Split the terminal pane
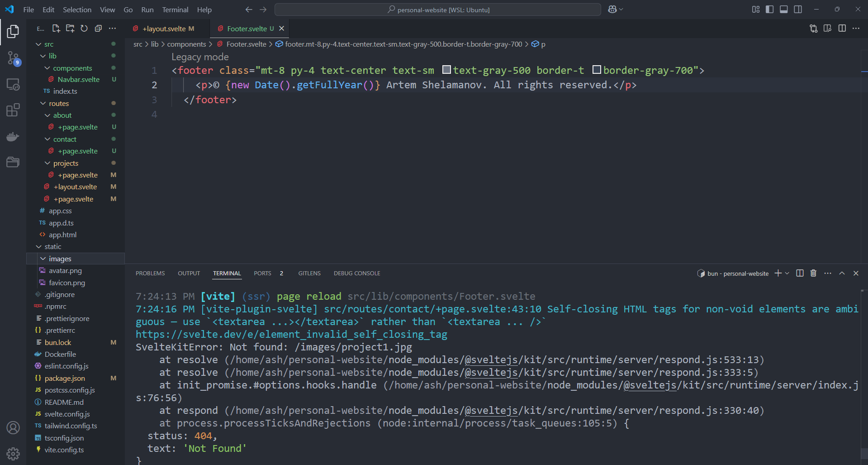 click(800, 273)
